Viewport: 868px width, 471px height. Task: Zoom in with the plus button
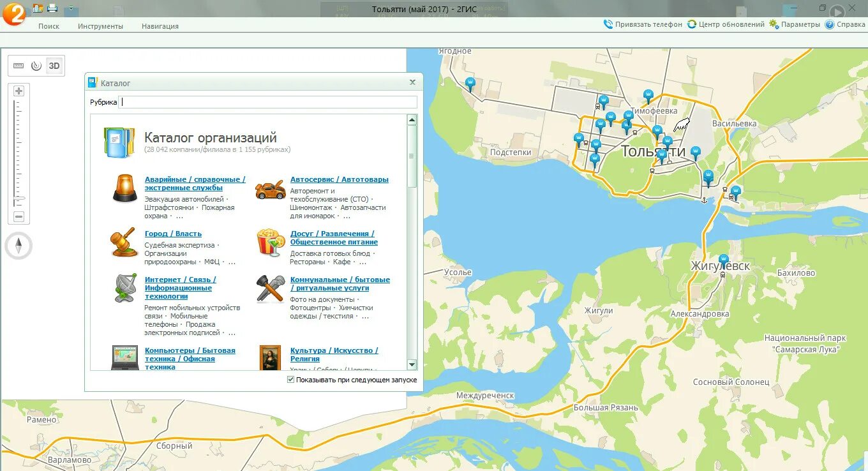19,91
